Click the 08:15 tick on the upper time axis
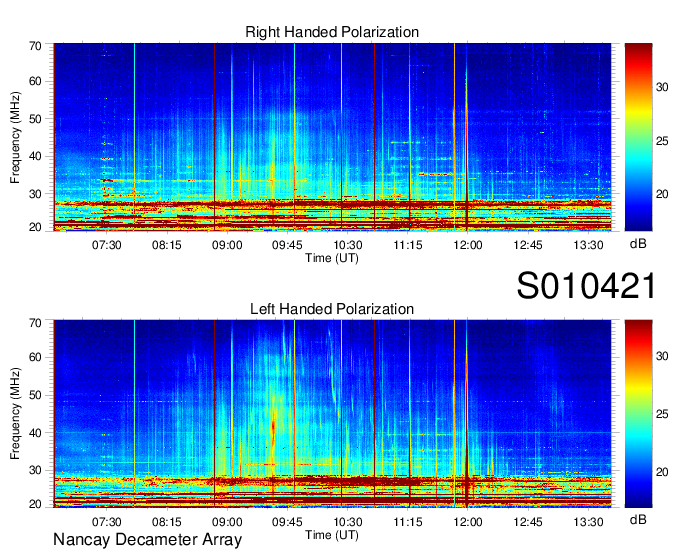Image resolution: width=680 pixels, height=552 pixels. point(167,245)
